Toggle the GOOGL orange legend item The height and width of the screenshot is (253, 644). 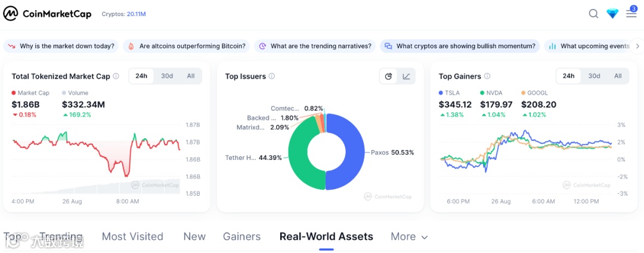(534, 93)
